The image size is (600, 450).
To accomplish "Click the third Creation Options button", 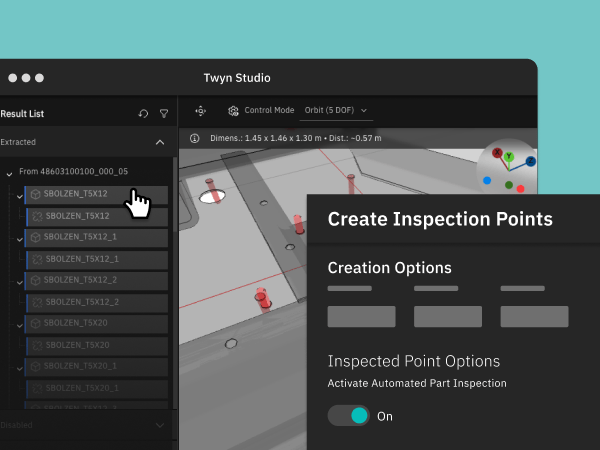I will 534,317.
